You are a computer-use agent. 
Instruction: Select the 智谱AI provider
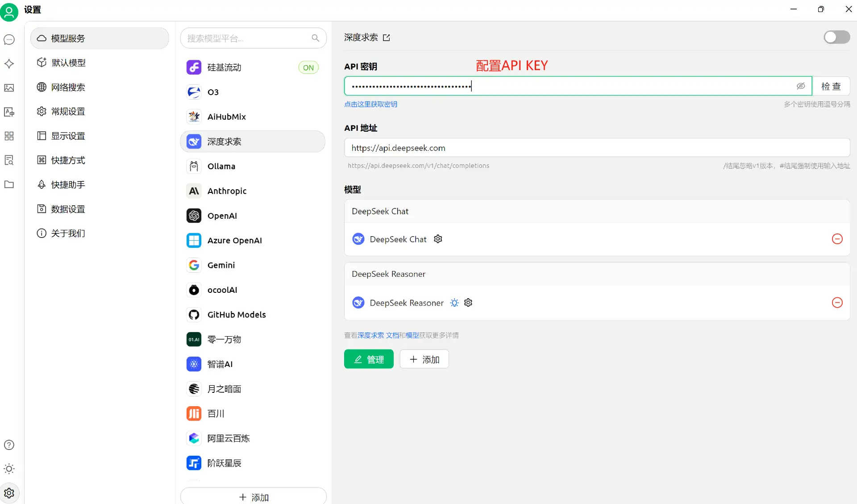(x=253, y=364)
